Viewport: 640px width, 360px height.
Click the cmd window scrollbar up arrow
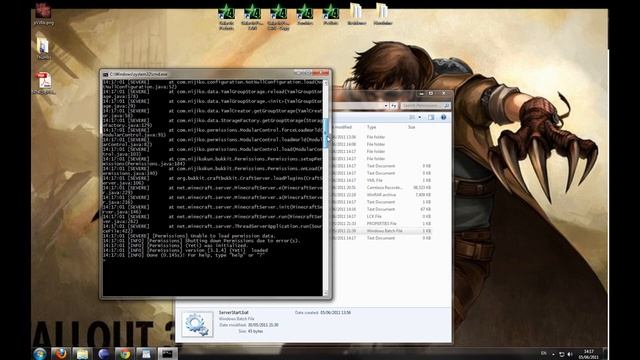coord(325,83)
